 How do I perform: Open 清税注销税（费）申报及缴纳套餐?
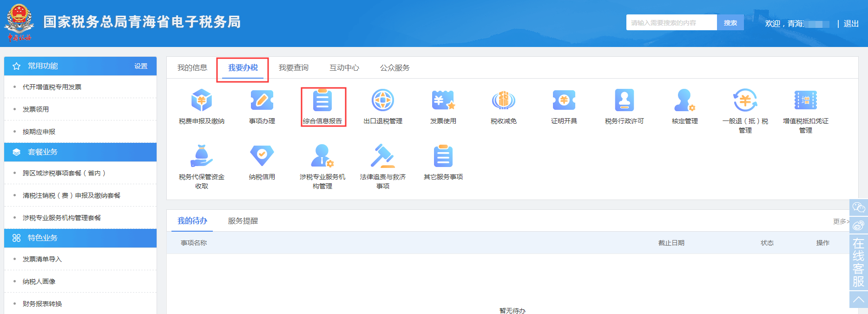72,195
